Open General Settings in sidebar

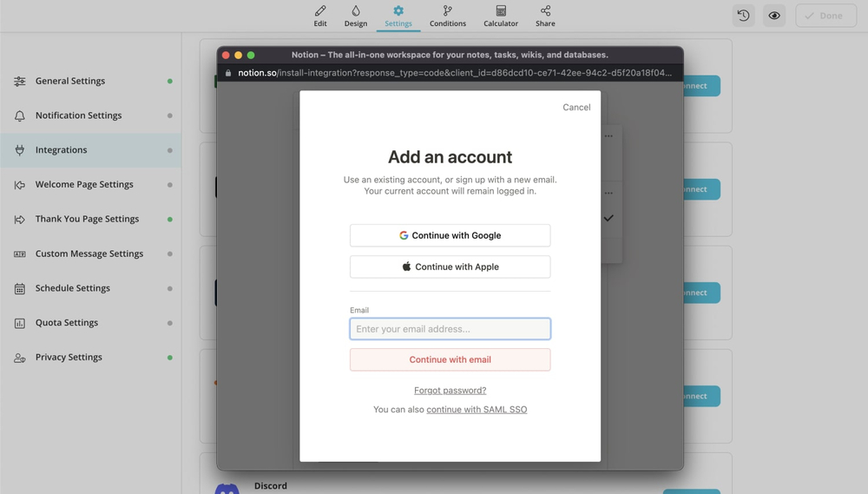tap(70, 81)
